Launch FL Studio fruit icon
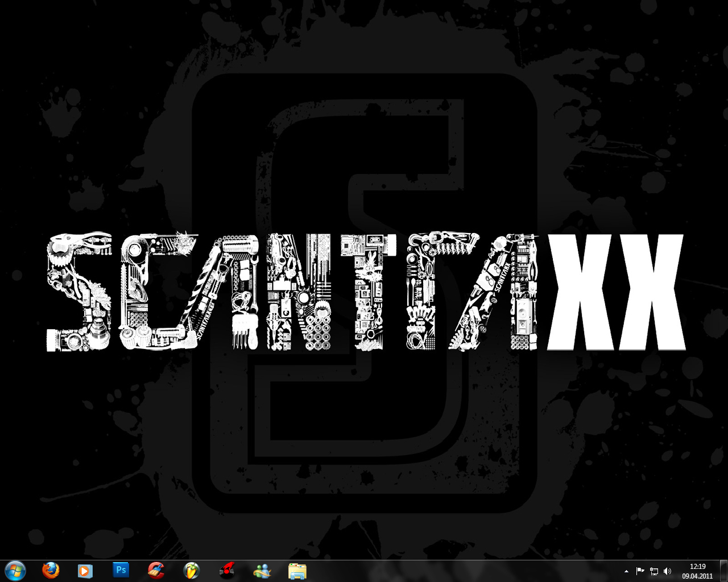 click(192, 570)
